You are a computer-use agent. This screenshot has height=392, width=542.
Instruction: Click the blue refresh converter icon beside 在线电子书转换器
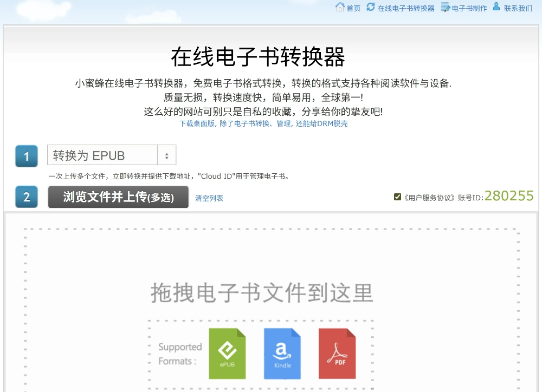[370, 8]
